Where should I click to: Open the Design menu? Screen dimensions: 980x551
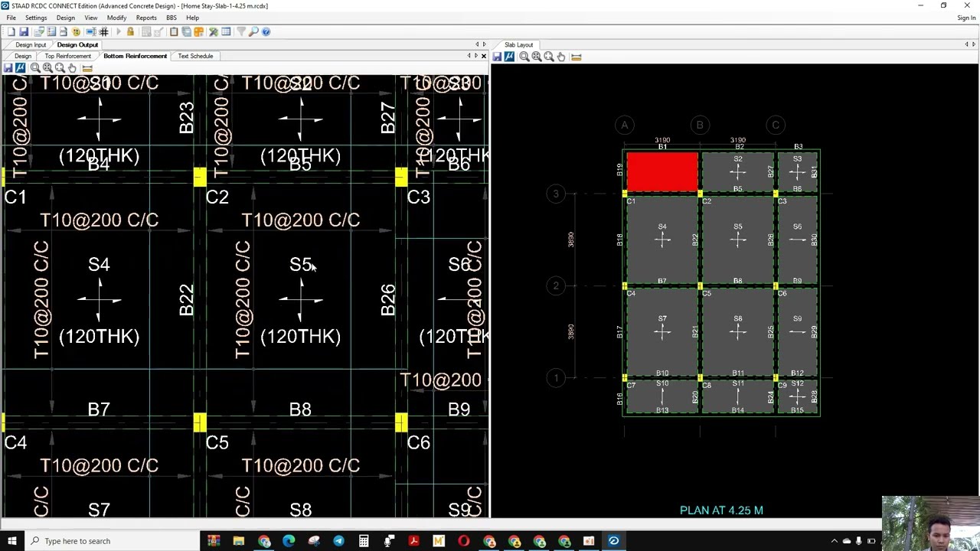coord(66,18)
